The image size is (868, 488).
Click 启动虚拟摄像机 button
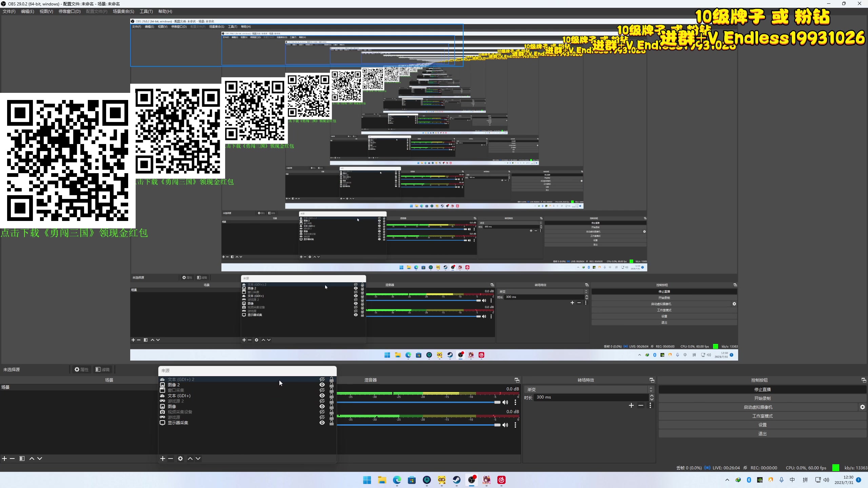(758, 407)
